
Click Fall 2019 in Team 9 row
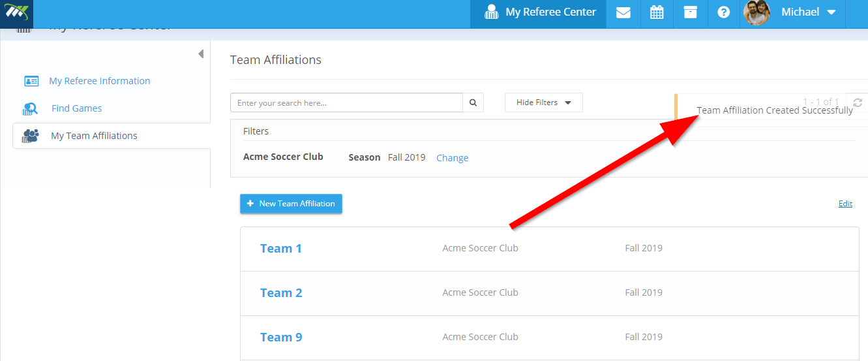644,337
